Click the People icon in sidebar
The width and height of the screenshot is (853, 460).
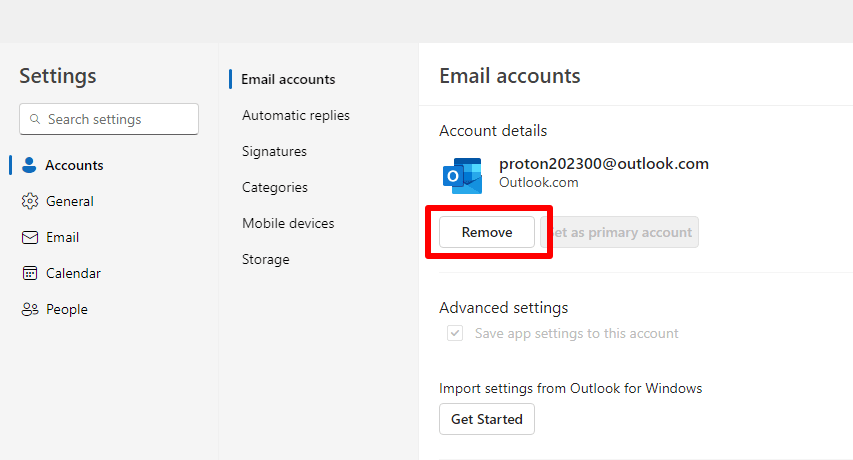(x=29, y=309)
